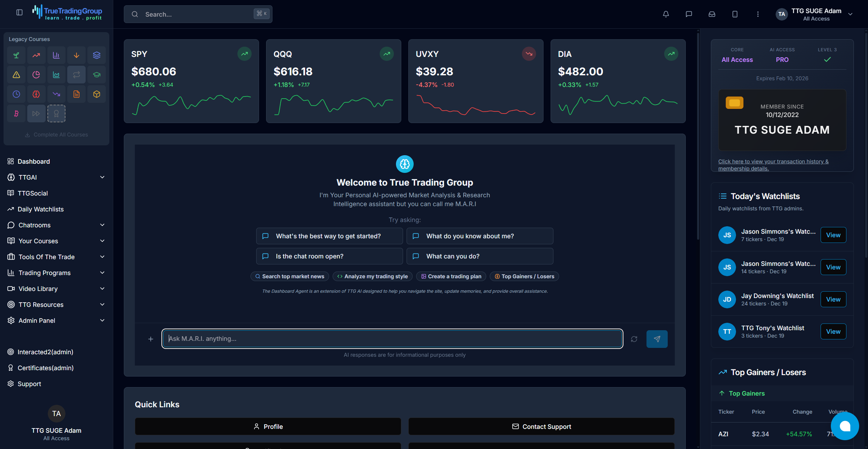Click the Analyze my trading style suggestion chip
868x449 pixels.
coord(372,276)
